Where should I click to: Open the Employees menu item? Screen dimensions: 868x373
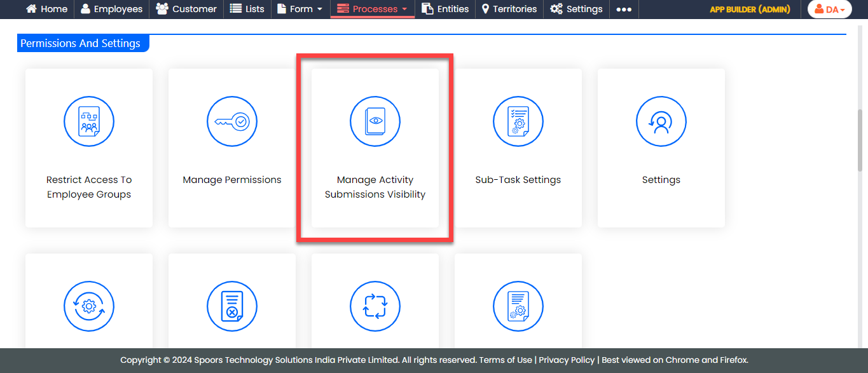click(111, 9)
